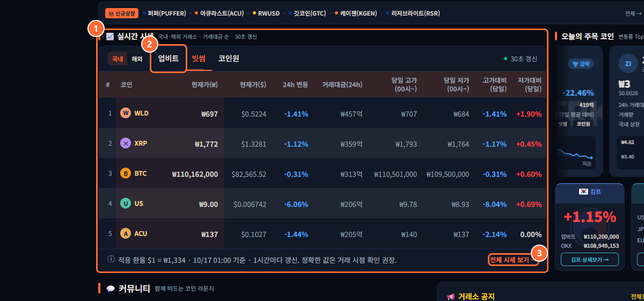Click the 현재가($) column header
The image size is (644, 301).
pyautogui.click(x=253, y=84)
